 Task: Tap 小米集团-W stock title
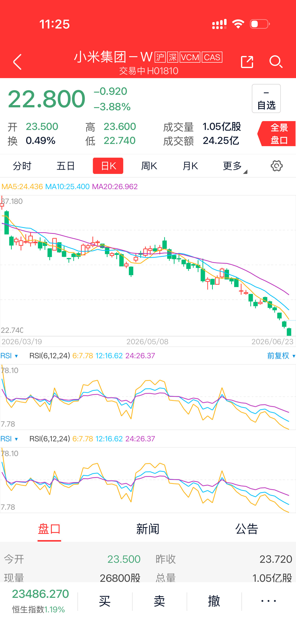pos(113,57)
